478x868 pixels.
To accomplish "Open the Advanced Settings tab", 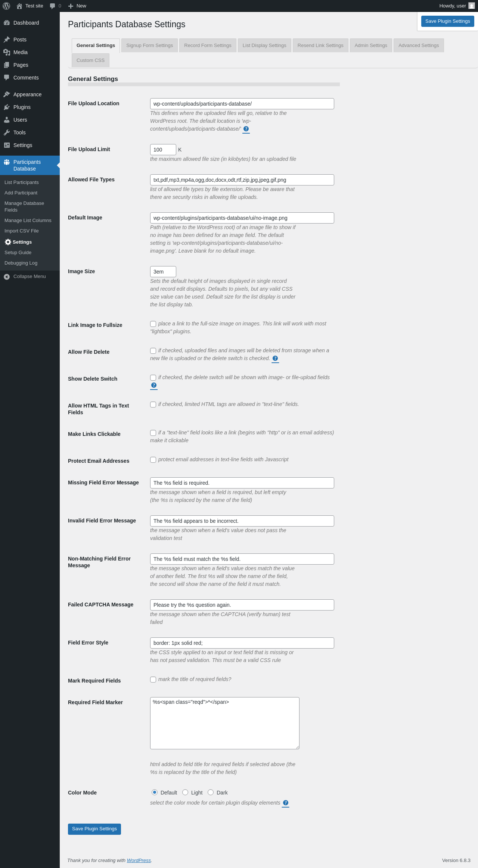I will pos(419,46).
